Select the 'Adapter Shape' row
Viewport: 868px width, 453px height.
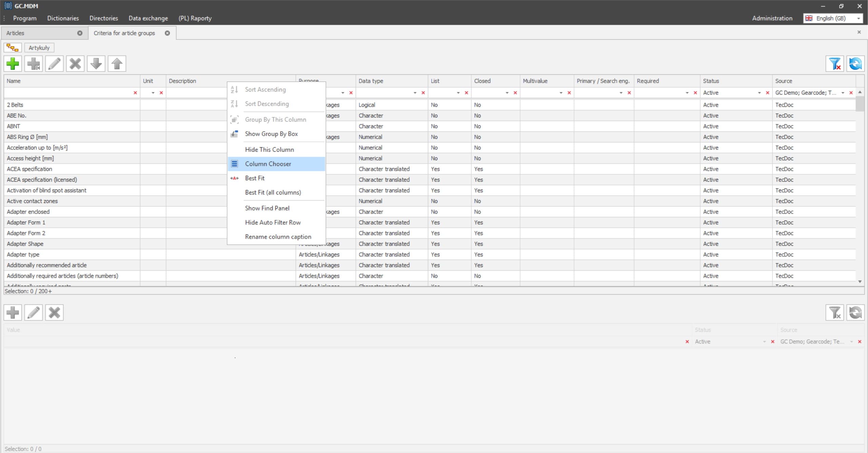(x=430, y=244)
